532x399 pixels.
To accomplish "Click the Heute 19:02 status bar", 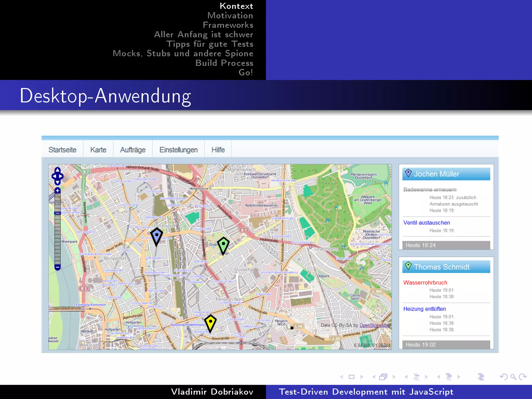I will [446, 345].
